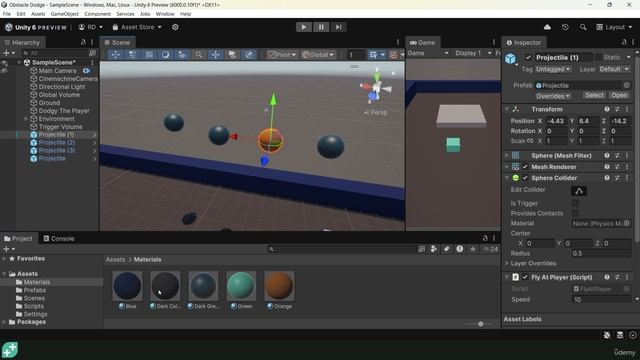Open the Display 1 dropdown in Game view
This screenshot has height=360, width=640.
(x=473, y=53)
